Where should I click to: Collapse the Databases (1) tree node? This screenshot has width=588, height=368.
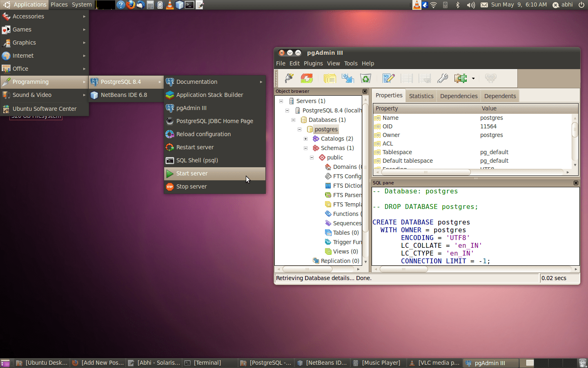click(x=293, y=120)
